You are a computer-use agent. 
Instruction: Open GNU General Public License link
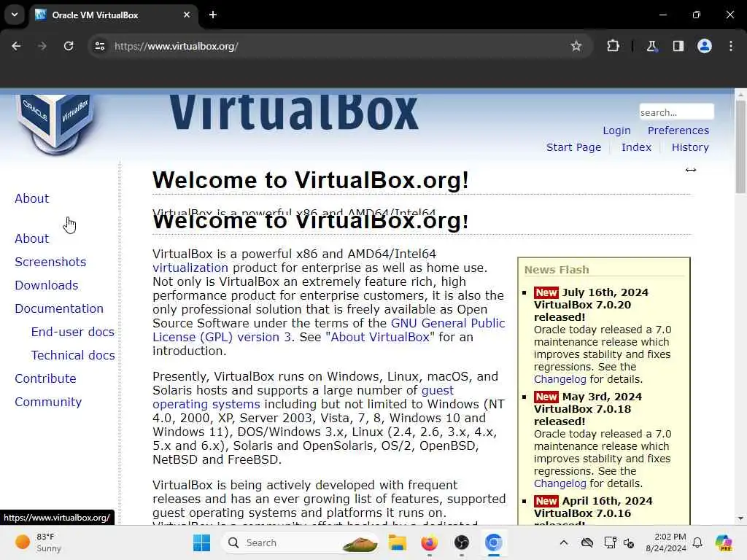pos(448,323)
